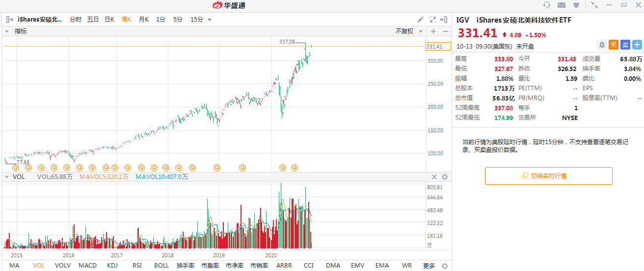Toggle fullscreen chart expand icon
644x271 pixels.
point(433,20)
